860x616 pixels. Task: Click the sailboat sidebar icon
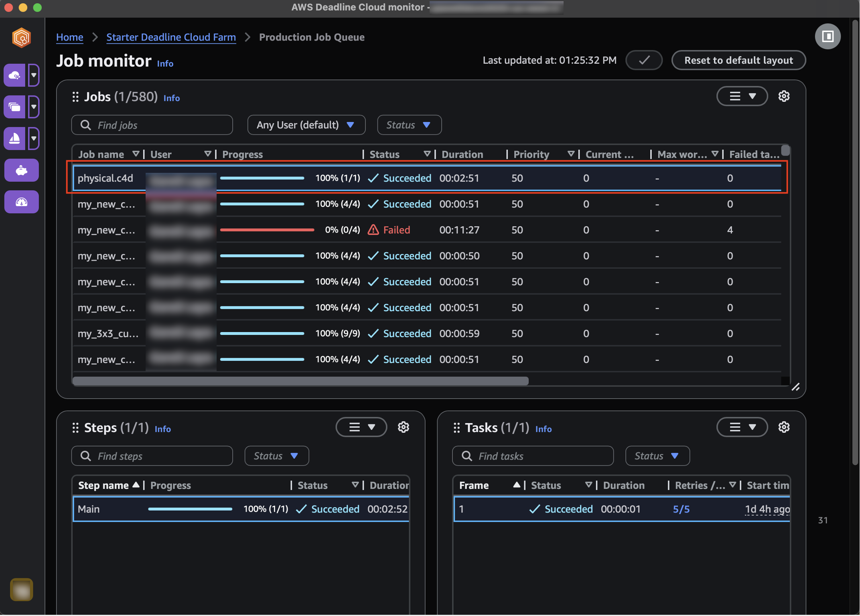pos(15,138)
